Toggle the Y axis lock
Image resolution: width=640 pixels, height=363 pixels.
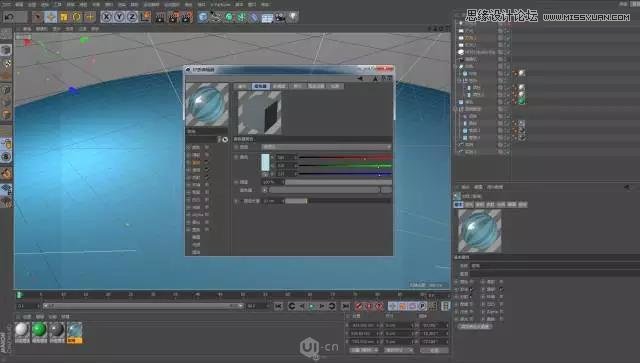119,17
